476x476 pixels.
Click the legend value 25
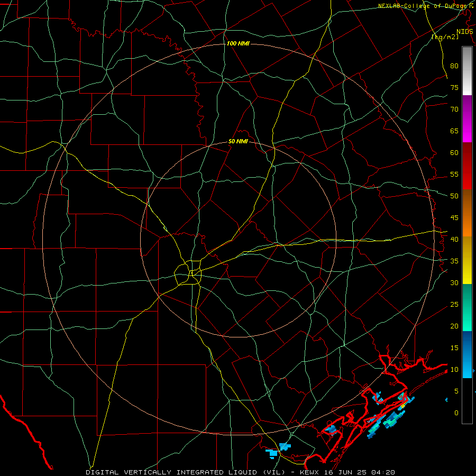pyautogui.click(x=454, y=305)
